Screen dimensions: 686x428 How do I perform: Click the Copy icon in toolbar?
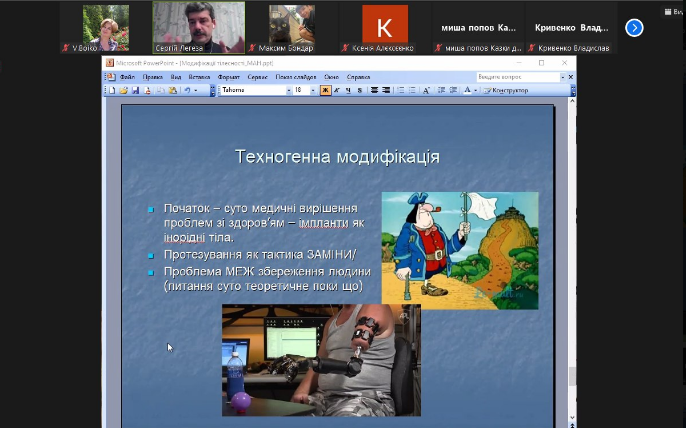pyautogui.click(x=161, y=90)
